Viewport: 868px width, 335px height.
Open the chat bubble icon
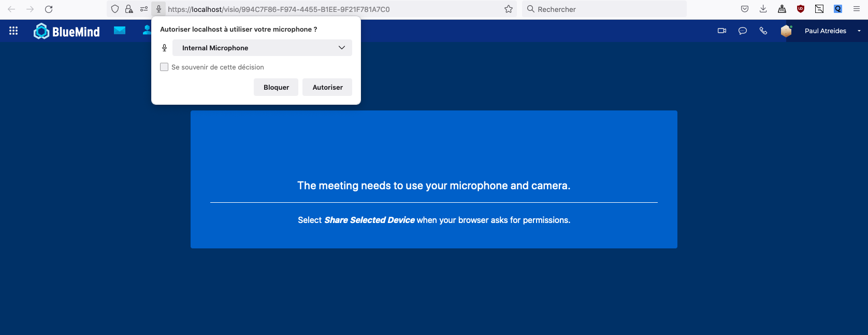pyautogui.click(x=742, y=31)
